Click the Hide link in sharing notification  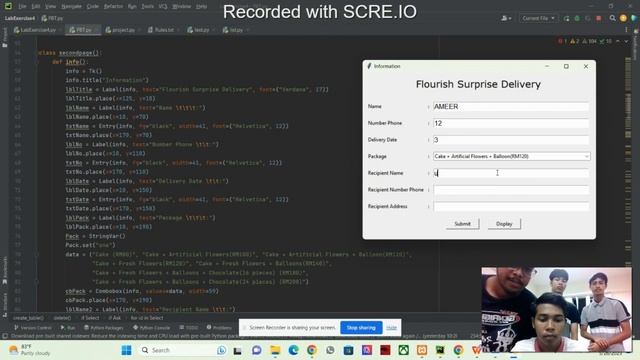tap(391, 327)
